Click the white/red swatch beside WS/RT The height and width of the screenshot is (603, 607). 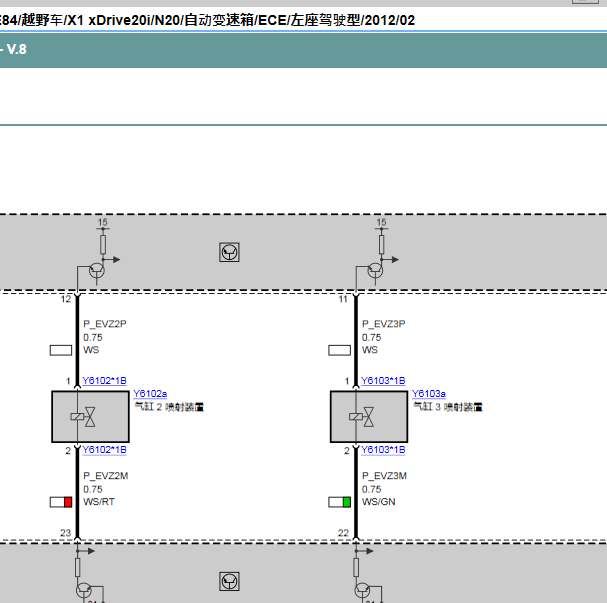point(61,502)
